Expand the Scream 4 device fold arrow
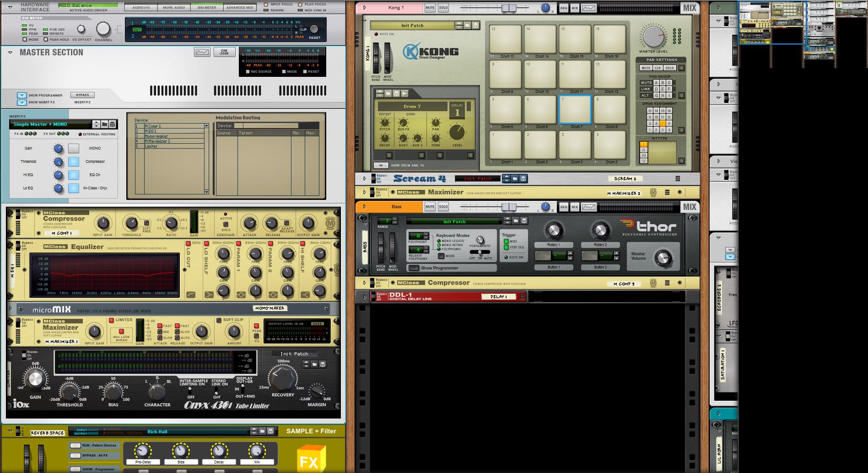868x473 pixels. pos(365,179)
